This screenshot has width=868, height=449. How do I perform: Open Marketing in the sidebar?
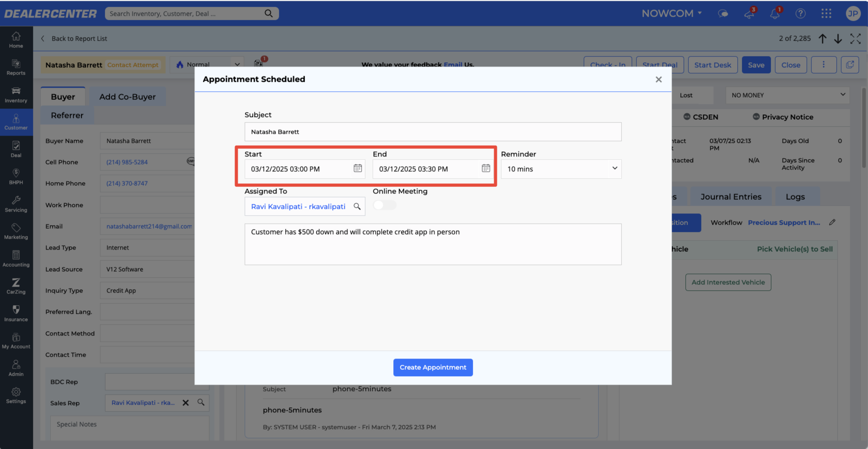coord(16,231)
